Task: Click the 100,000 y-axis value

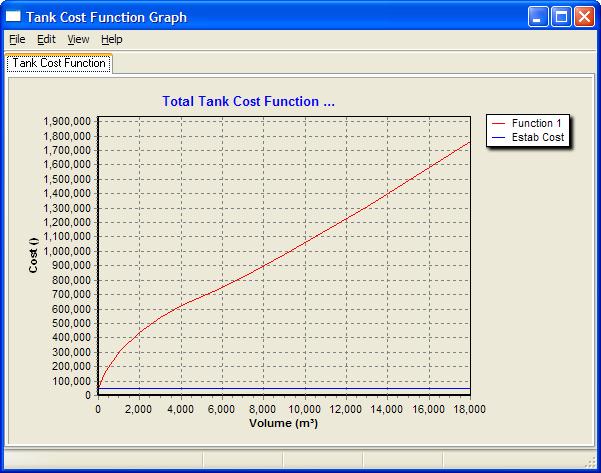Action: coord(71,381)
